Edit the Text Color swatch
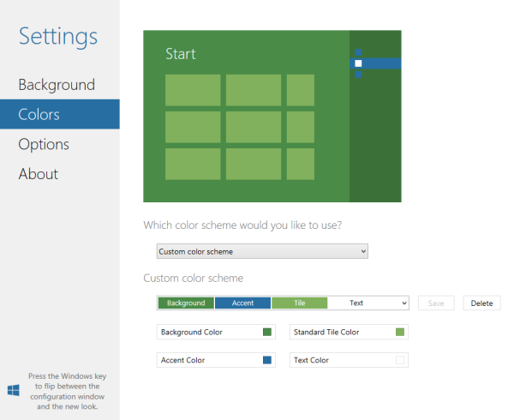Screen dimensions: 514x420 coord(400,360)
